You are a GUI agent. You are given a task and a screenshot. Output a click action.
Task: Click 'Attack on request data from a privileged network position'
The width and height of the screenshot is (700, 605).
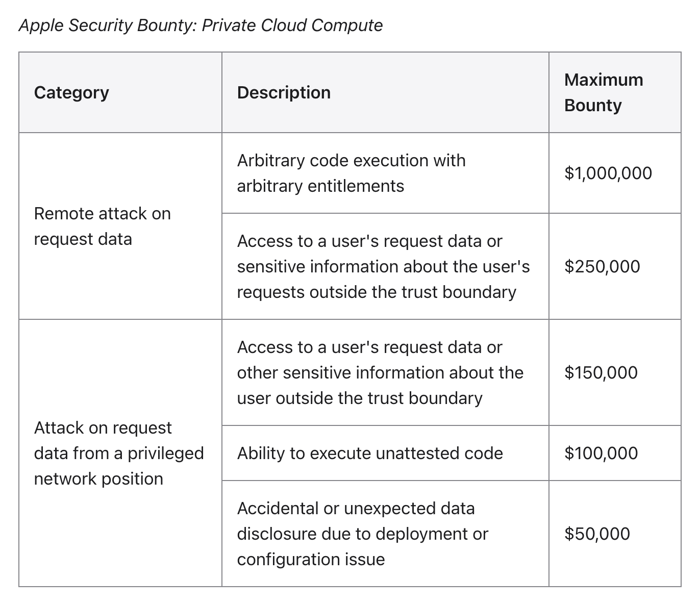pyautogui.click(x=119, y=453)
